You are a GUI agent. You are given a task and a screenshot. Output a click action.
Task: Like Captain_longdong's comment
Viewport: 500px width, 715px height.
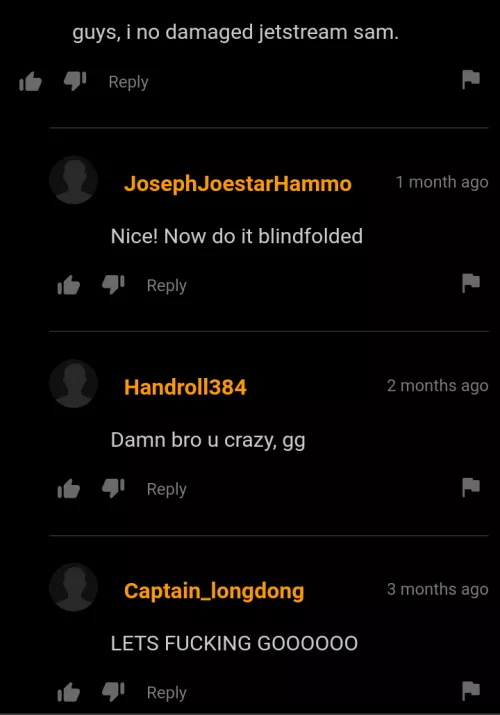coord(69,693)
